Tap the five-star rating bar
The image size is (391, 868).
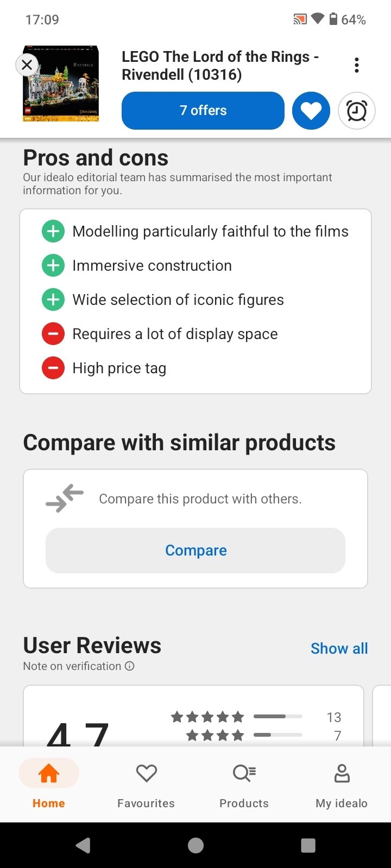coord(278,717)
